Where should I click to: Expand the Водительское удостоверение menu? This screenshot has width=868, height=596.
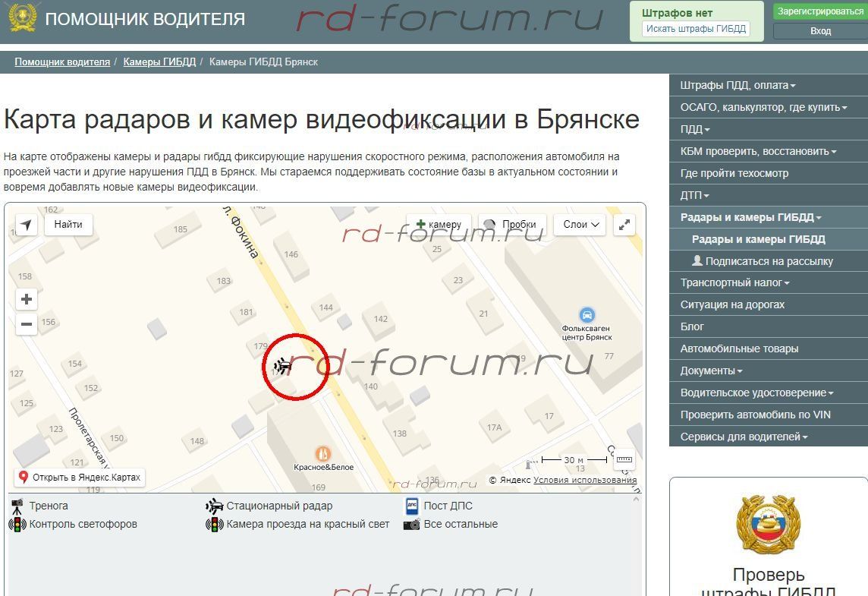coord(756,393)
